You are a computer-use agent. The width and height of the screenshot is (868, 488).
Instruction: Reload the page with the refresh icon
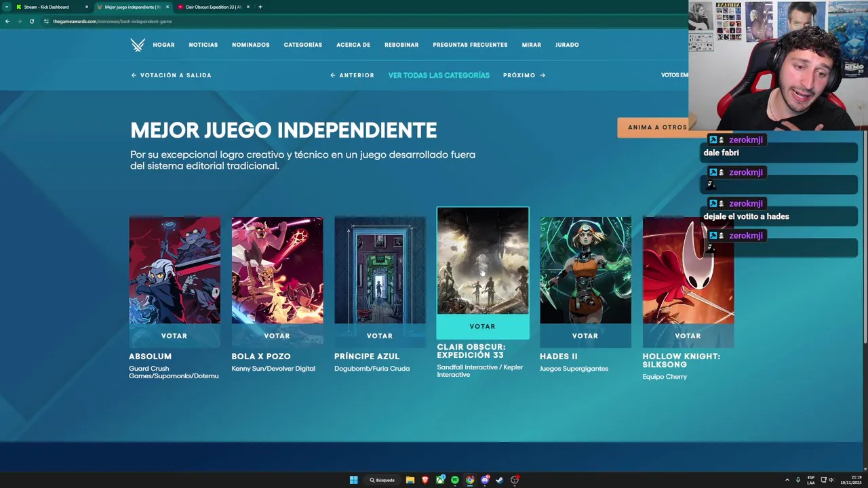[x=31, y=21]
